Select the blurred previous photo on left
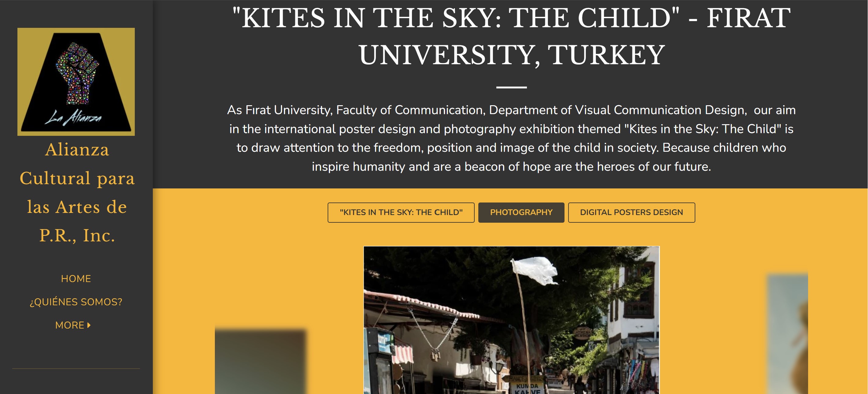 click(x=260, y=362)
